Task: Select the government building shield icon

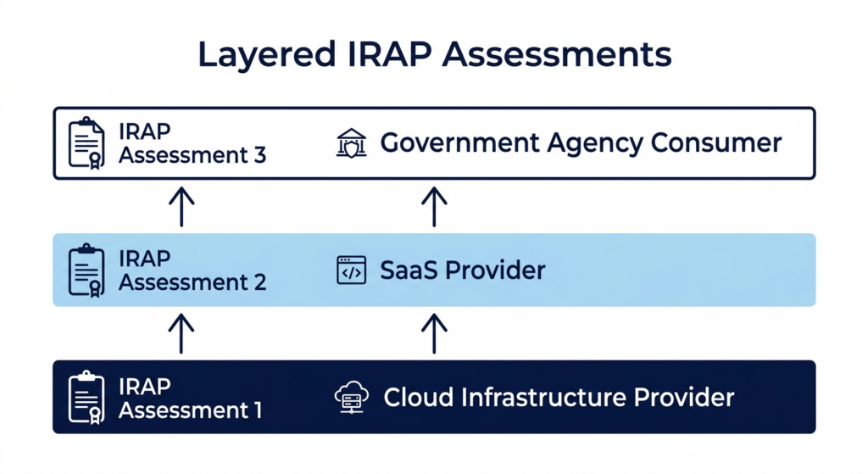Action: click(x=352, y=142)
